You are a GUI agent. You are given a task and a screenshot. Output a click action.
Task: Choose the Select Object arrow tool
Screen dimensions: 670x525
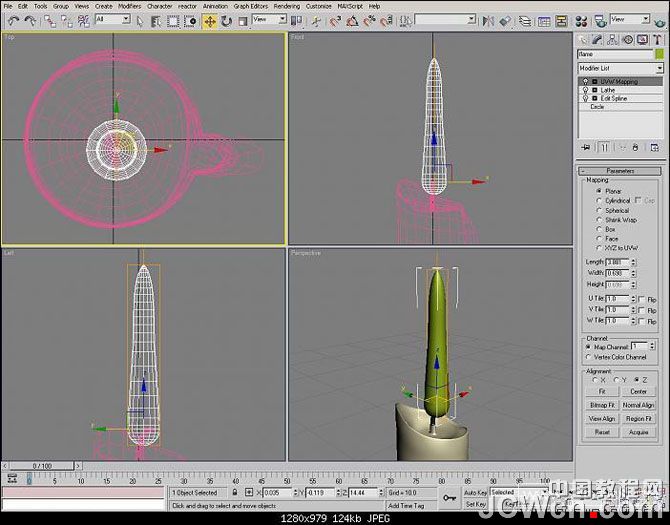point(139,21)
